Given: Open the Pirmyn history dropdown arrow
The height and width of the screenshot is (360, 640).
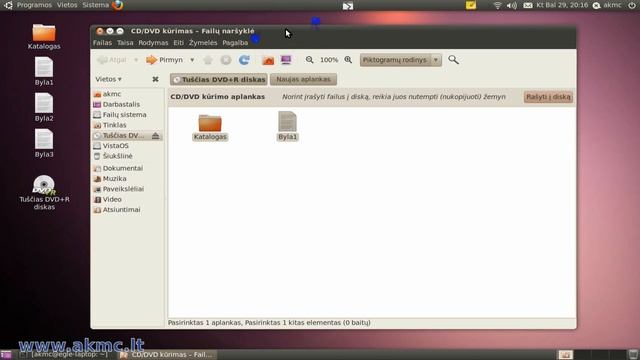Looking at the screenshot, I should (192, 60).
